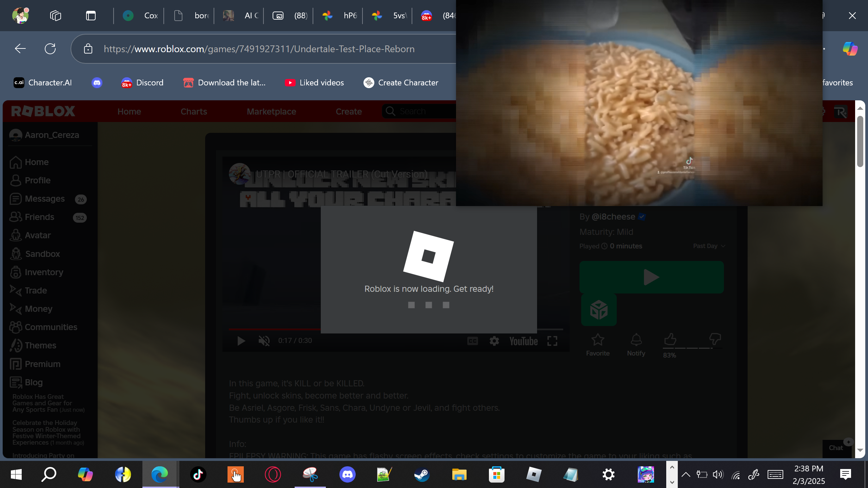The image size is (868, 488).
Task: Open Home in Roblox top navigation
Action: (129, 111)
